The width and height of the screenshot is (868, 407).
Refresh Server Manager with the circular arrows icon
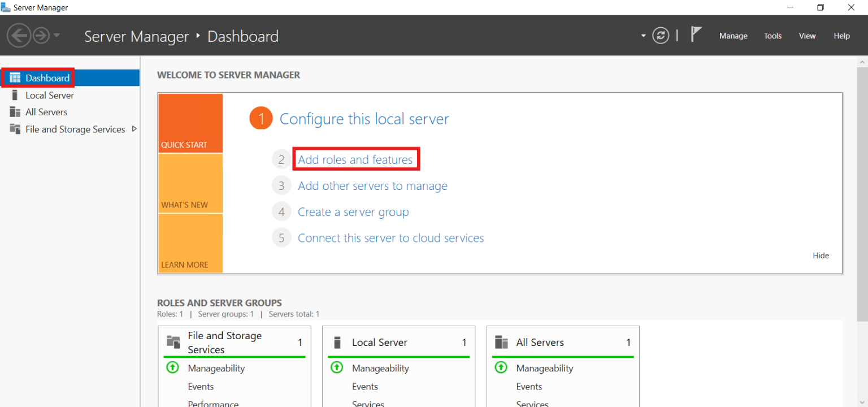coord(661,35)
